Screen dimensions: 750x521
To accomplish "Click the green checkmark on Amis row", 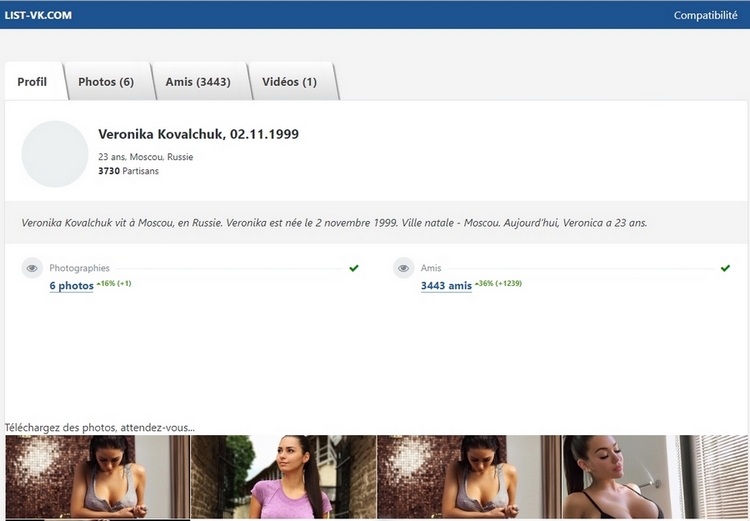I will pyautogui.click(x=725, y=268).
